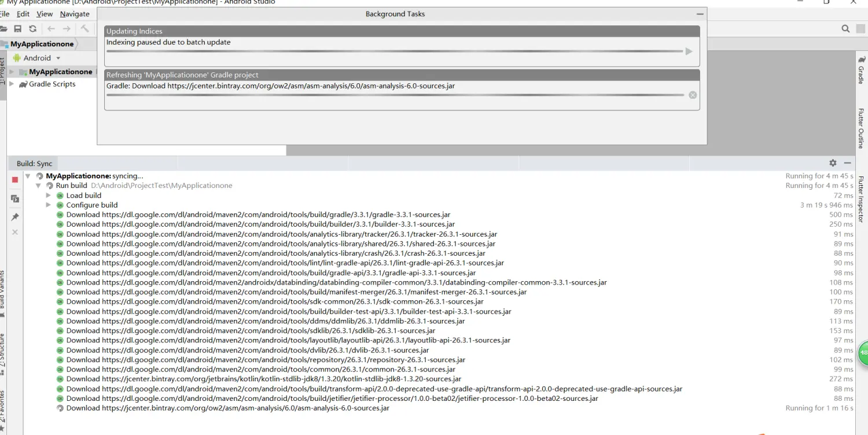Click the green OK icon beside Load build
This screenshot has width=868, height=435.
[60, 196]
